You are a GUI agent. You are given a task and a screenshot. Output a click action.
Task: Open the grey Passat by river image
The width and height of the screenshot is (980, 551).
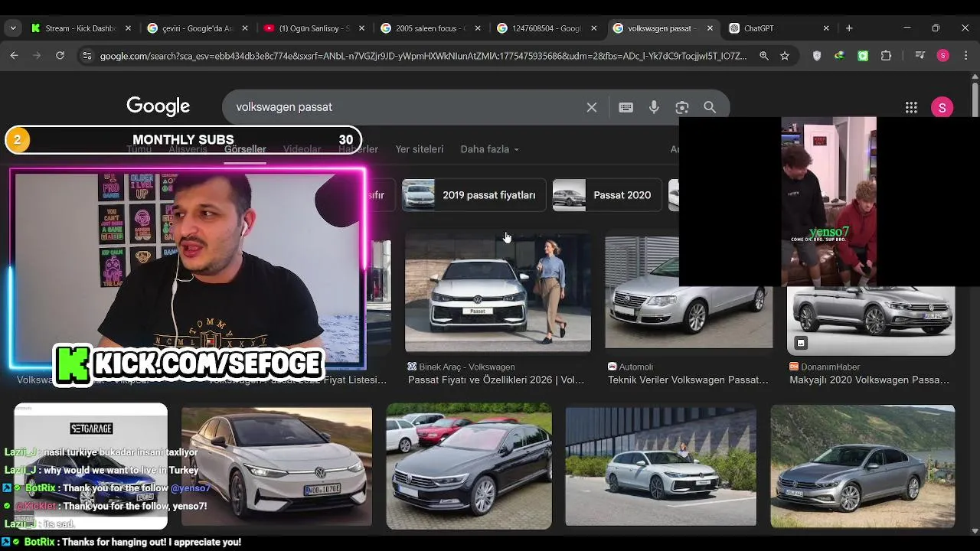tap(863, 467)
